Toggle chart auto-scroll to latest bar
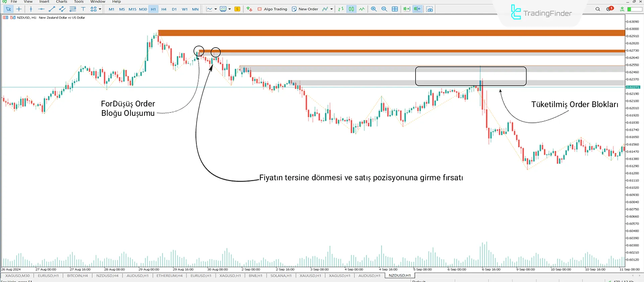Viewport: 644px width, 282px height. [x=407, y=9]
